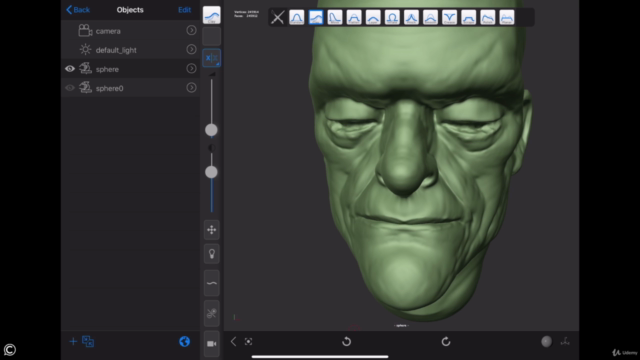Select the Pinch brush
Viewport: 640px width, 360px height.
(411, 18)
